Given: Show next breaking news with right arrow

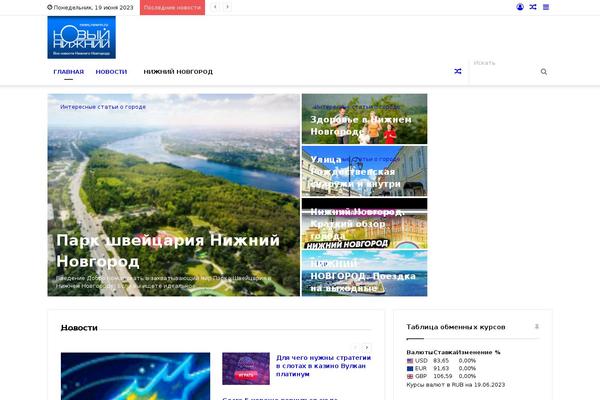Looking at the screenshot, I should tap(228, 7).
